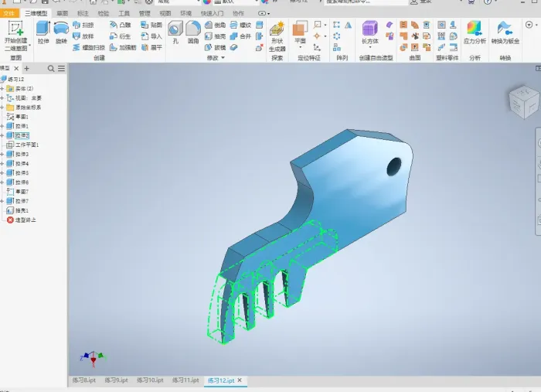Start a new 2D sketch with 开始创建二维草图
Viewport: 541px width, 392px height.
[x=15, y=34]
